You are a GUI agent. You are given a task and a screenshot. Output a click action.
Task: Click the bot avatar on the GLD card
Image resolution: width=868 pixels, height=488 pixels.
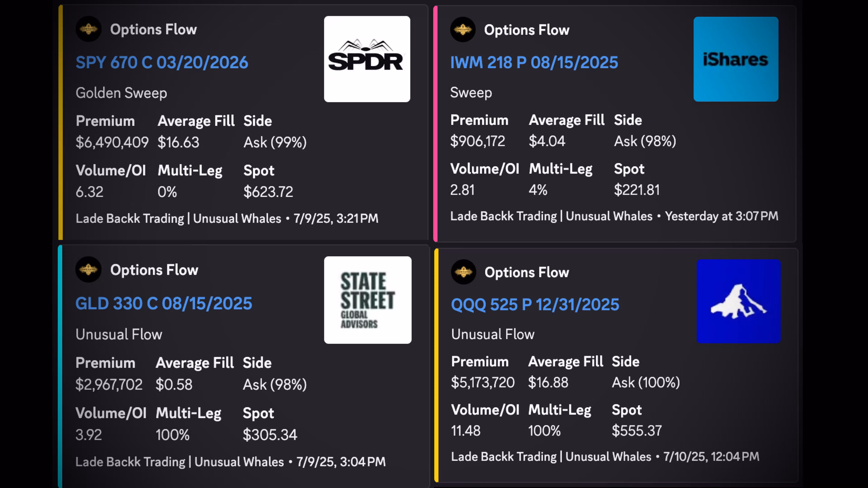[x=88, y=270]
